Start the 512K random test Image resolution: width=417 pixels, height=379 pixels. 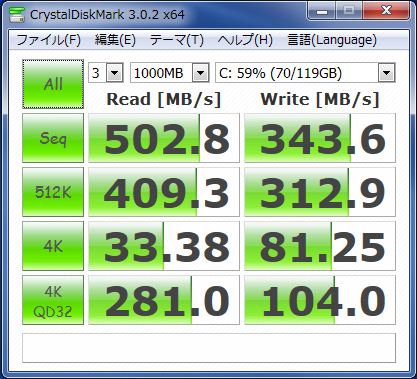pyautogui.click(x=53, y=192)
